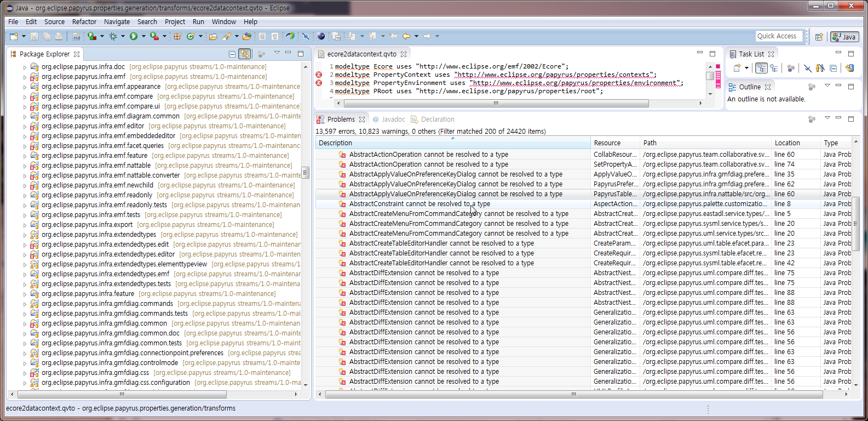Click focus-on-active-task icon in Outline view
This screenshot has height=421, width=868.
point(812,87)
